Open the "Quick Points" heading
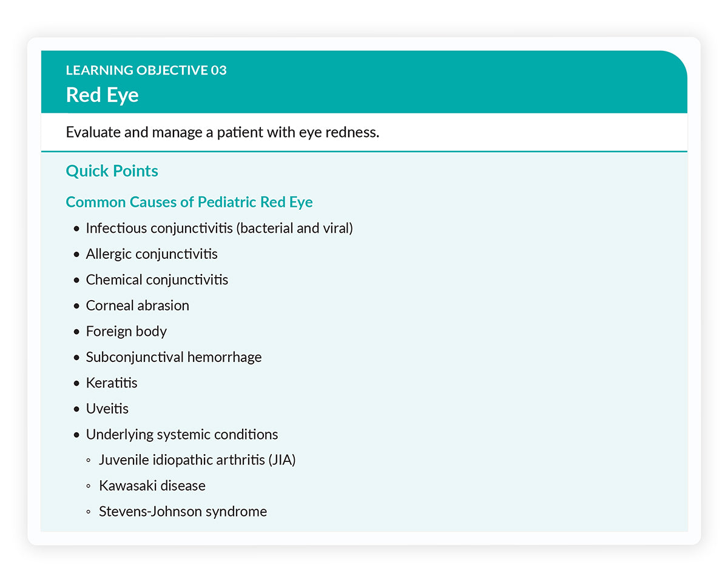The image size is (728, 582). [x=112, y=171]
